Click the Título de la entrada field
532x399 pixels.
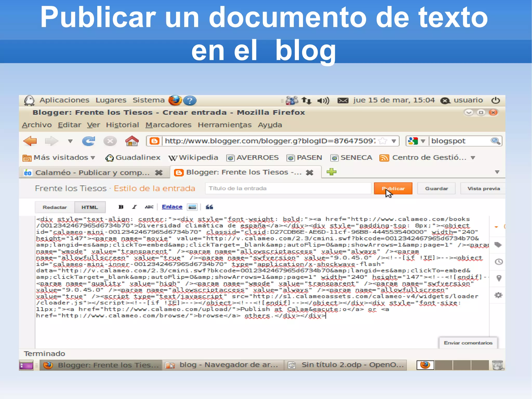(x=288, y=188)
